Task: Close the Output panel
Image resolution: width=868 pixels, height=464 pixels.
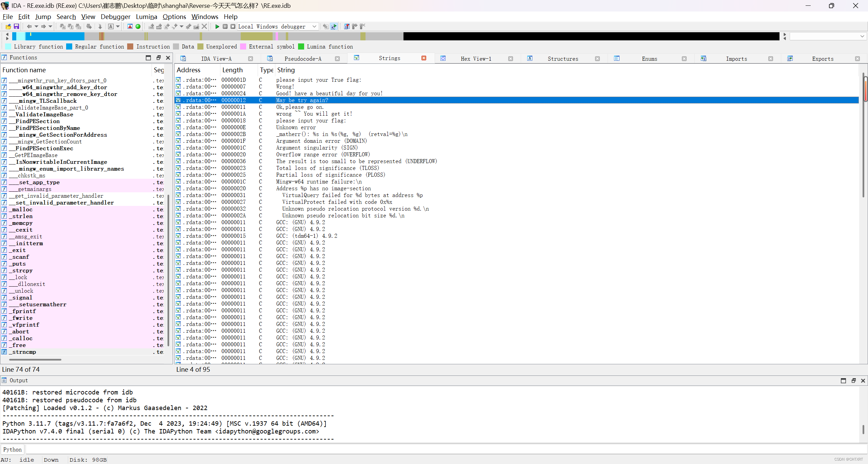Action: [863, 381]
